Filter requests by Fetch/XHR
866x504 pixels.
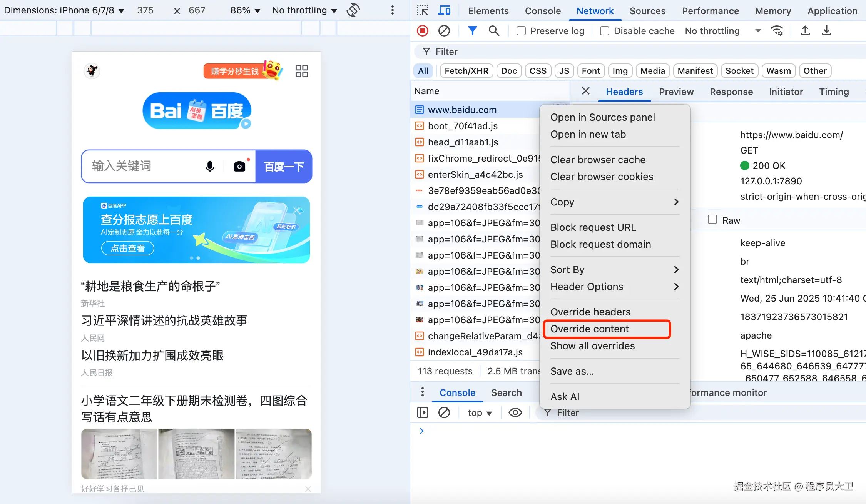tap(466, 71)
